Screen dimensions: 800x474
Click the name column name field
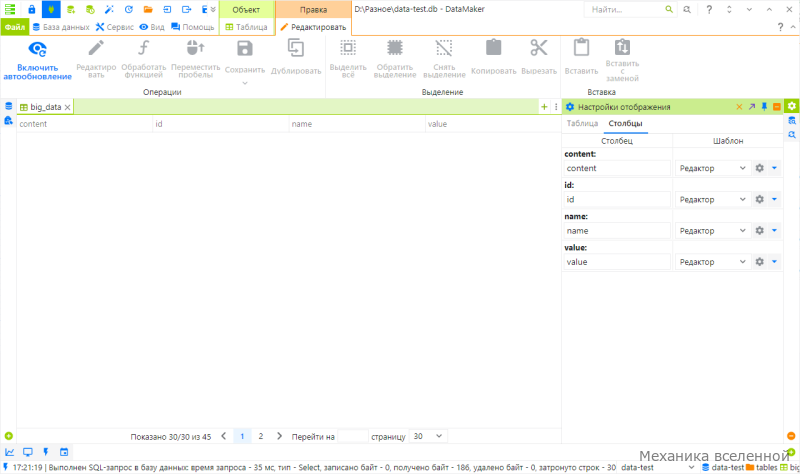(x=617, y=231)
